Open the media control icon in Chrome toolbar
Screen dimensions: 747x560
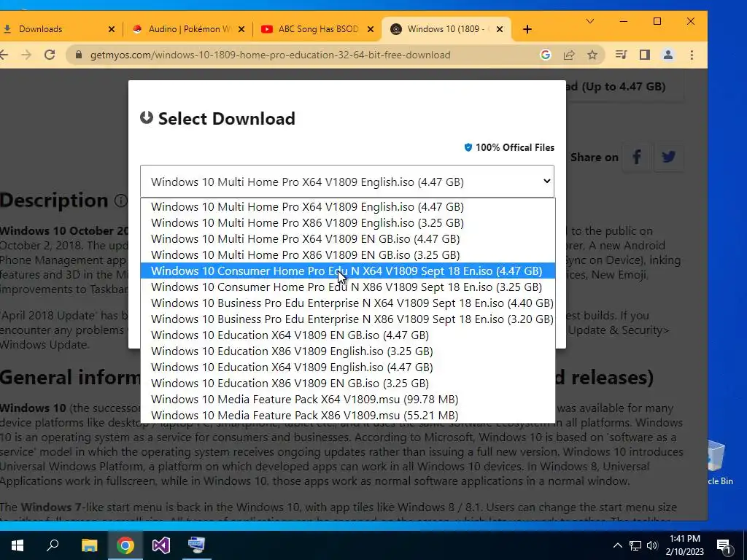tap(621, 55)
